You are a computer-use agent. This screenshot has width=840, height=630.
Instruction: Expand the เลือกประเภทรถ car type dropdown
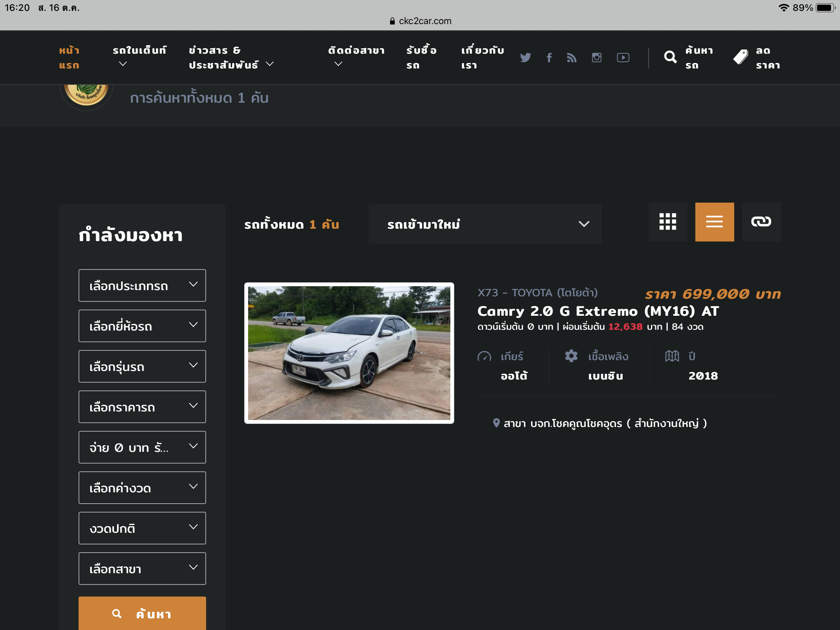(142, 285)
